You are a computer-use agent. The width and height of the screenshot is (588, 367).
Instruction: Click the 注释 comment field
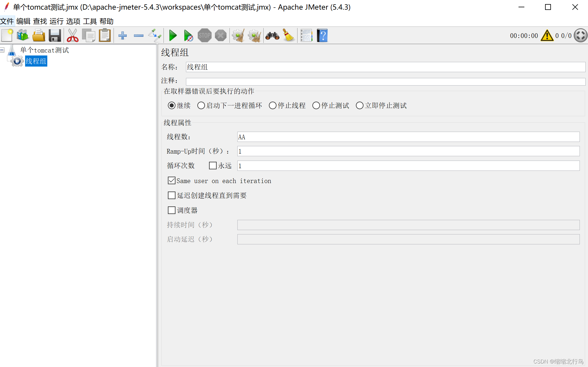click(385, 81)
